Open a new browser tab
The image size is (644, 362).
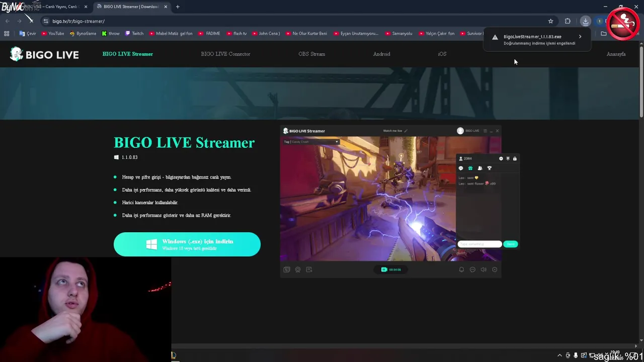(178, 7)
